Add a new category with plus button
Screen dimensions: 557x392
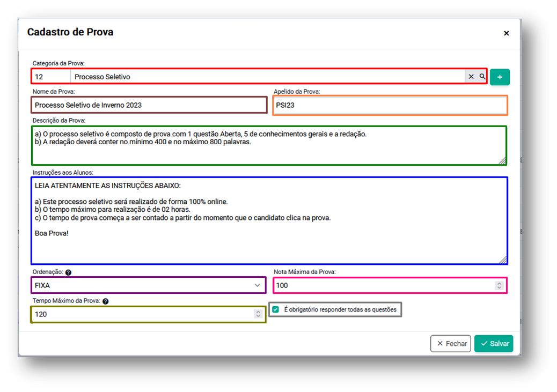pyautogui.click(x=500, y=77)
